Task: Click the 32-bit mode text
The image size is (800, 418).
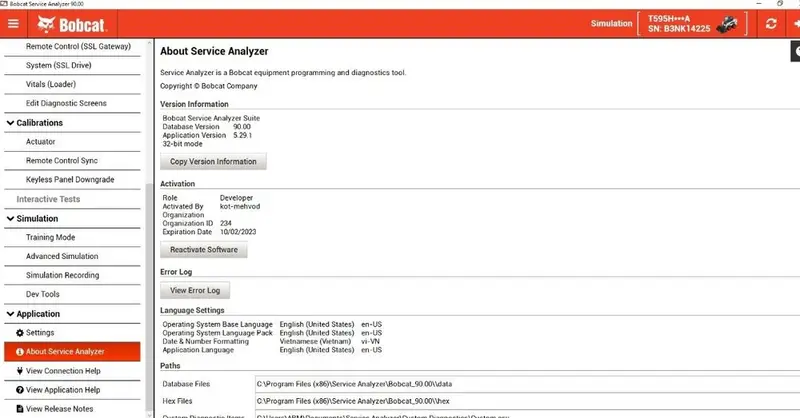Action: 182,144
